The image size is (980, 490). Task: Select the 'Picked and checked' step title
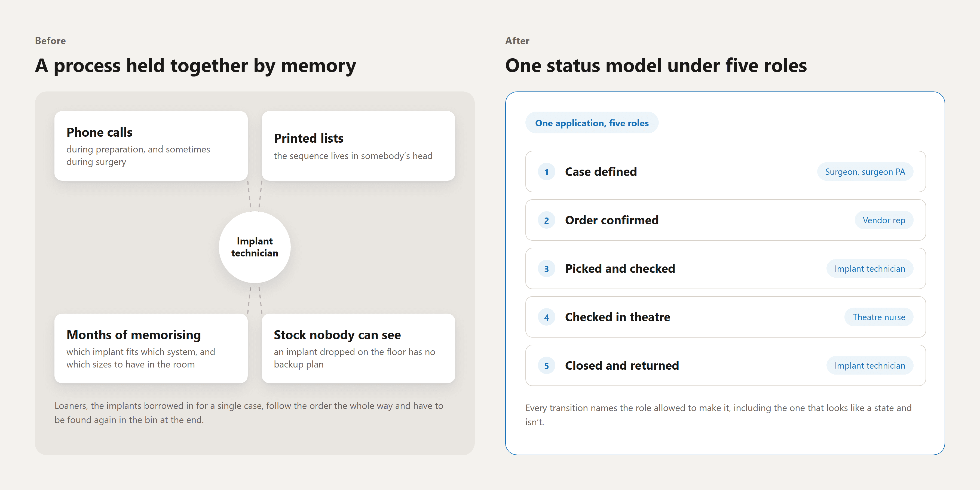coord(620,269)
